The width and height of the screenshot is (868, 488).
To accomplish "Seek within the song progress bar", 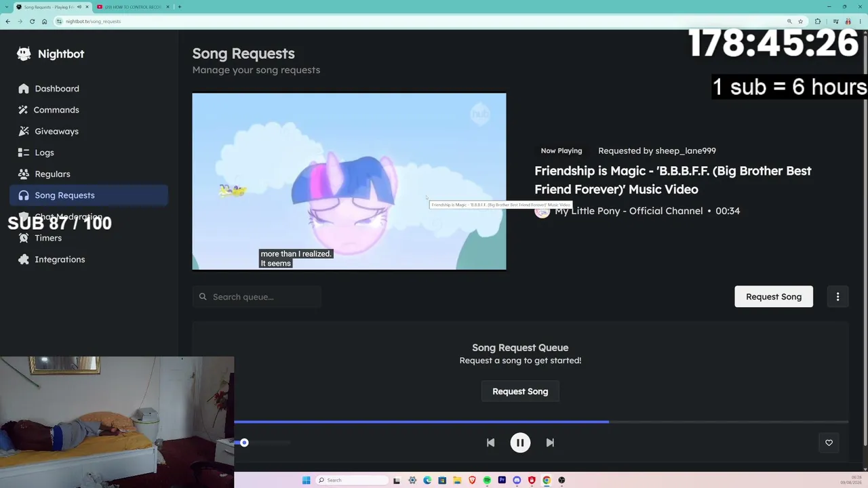I will click(541, 422).
